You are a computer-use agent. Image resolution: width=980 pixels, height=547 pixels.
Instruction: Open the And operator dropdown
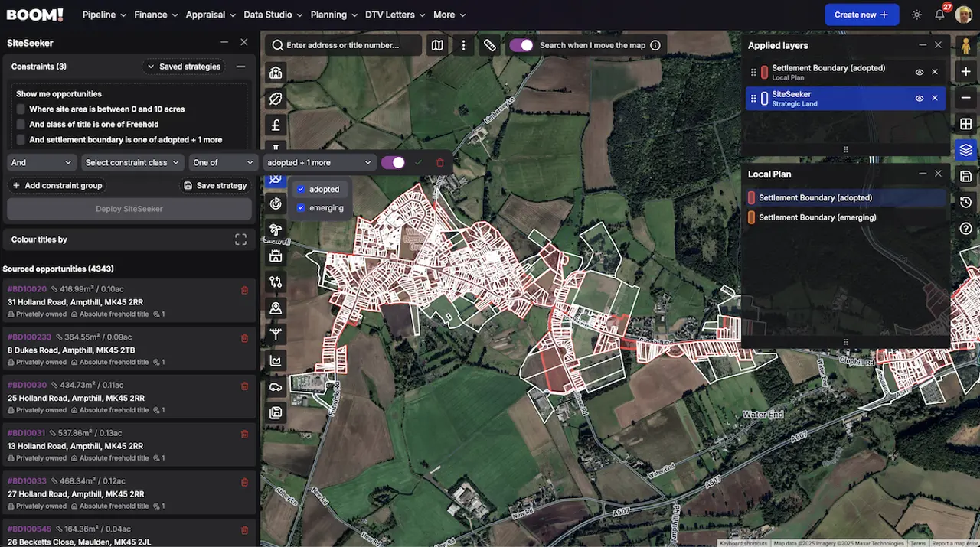pos(41,162)
